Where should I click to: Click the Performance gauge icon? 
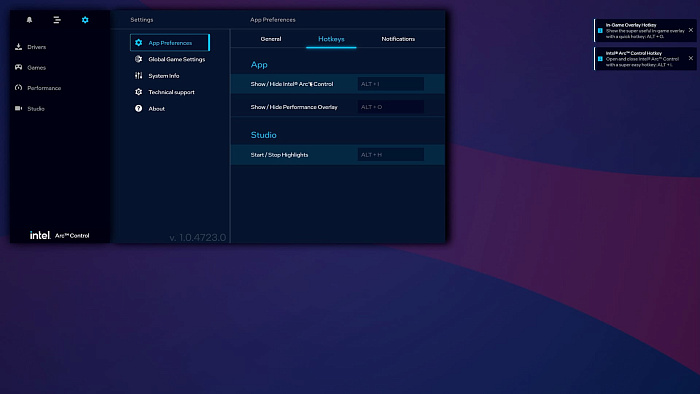click(x=18, y=88)
